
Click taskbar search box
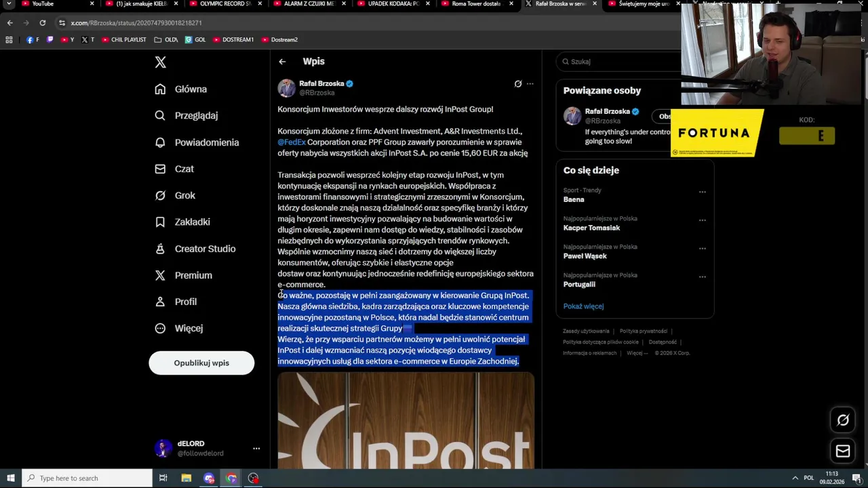tap(87, 479)
